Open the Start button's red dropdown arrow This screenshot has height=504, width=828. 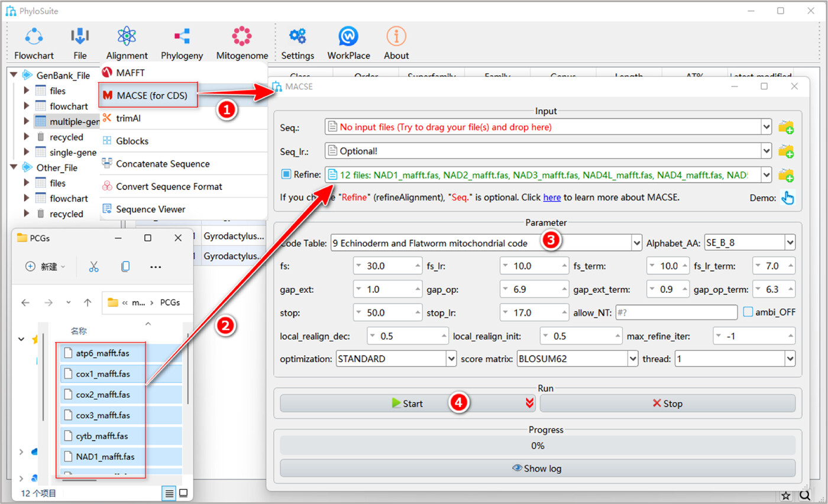pyautogui.click(x=529, y=403)
